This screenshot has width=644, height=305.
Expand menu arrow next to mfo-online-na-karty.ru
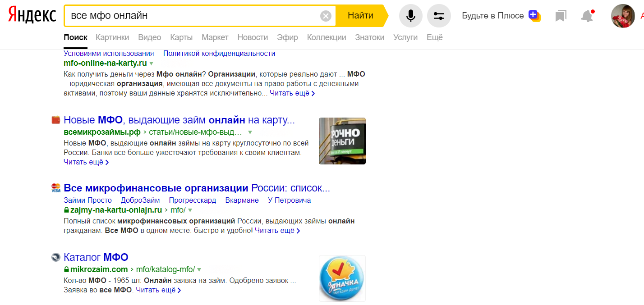click(151, 64)
